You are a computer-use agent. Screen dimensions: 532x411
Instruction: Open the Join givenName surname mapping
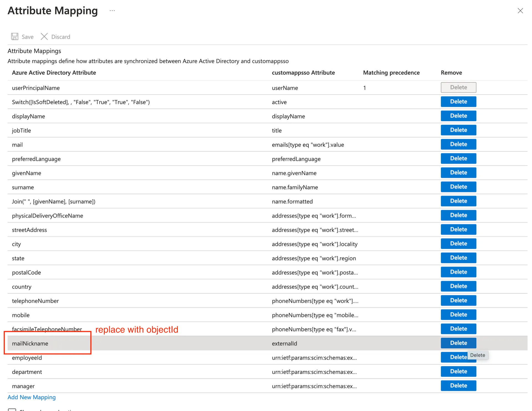pyautogui.click(x=53, y=201)
